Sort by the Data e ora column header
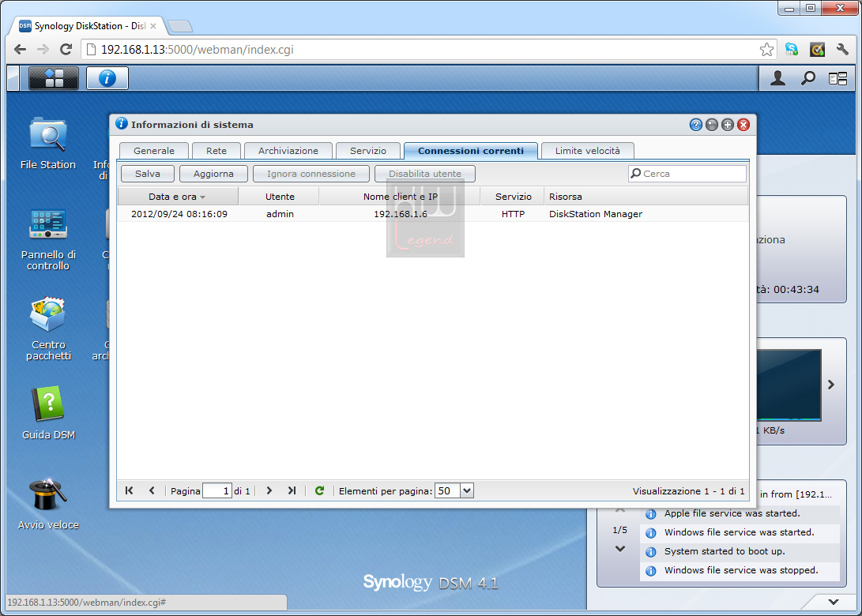This screenshot has height=616, width=862. tap(178, 197)
